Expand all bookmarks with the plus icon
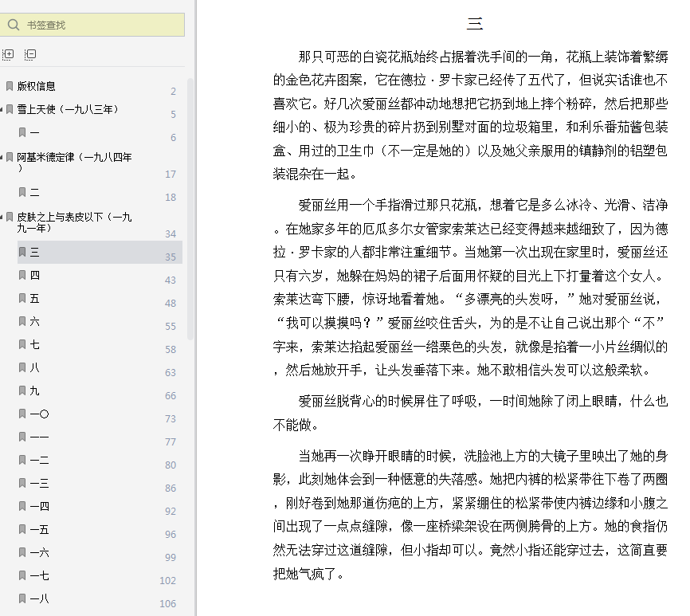The width and height of the screenshot is (690, 616). (8, 54)
